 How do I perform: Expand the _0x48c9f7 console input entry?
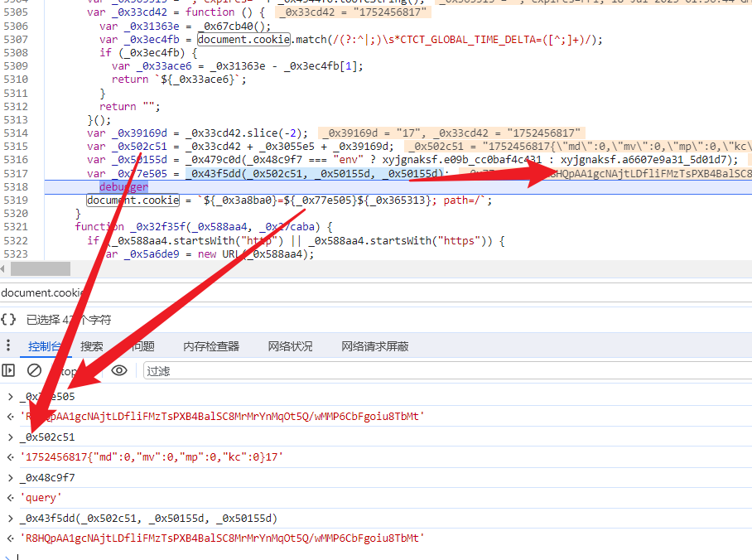(10, 478)
